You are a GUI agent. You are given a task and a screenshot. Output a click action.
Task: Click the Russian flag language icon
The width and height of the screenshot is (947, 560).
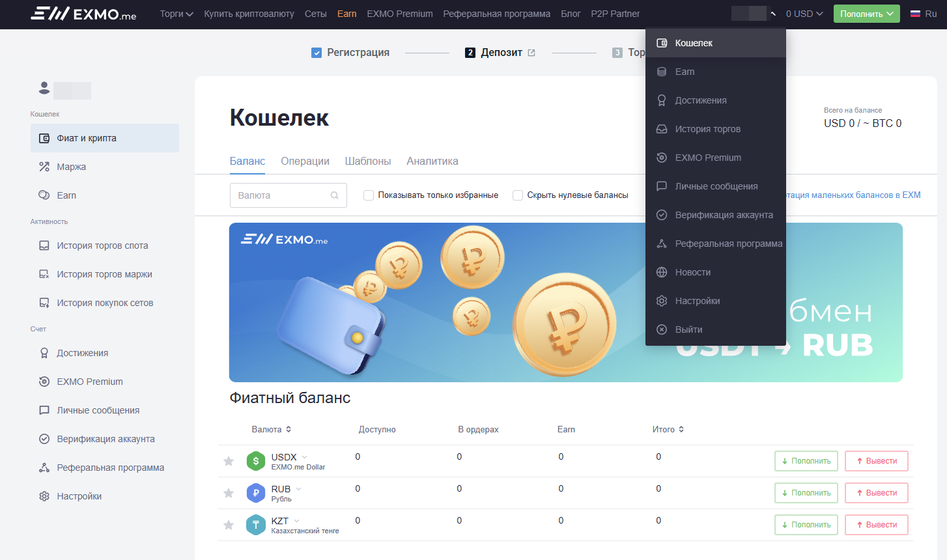[915, 14]
